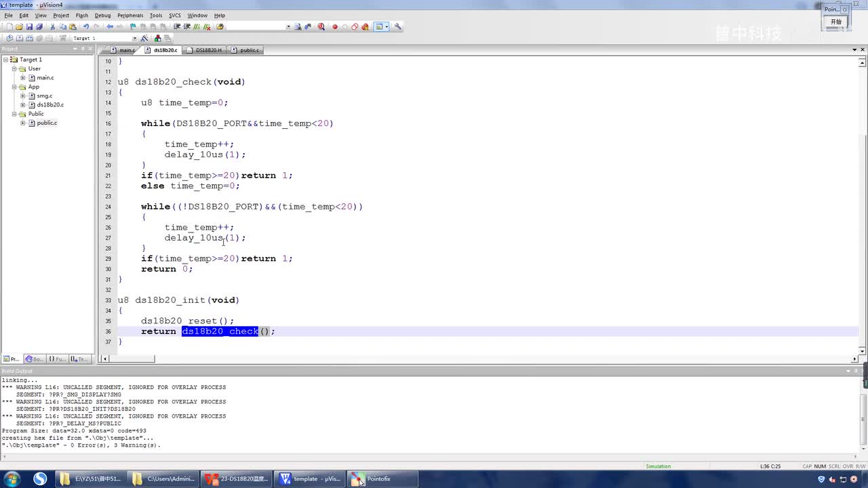Image resolution: width=868 pixels, height=488 pixels.
Task: Collapse the App group in project tree
Action: (x=14, y=87)
